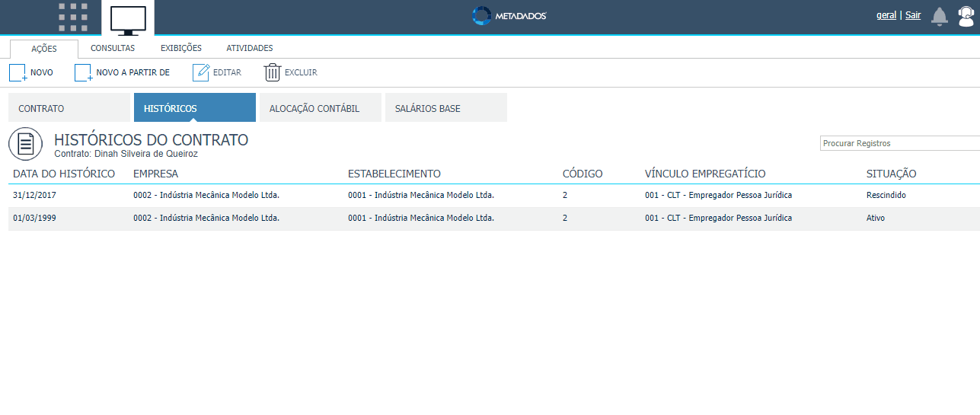Click Vínculo cell in the Rescindido row
The height and width of the screenshot is (415, 980).
pyautogui.click(x=718, y=196)
